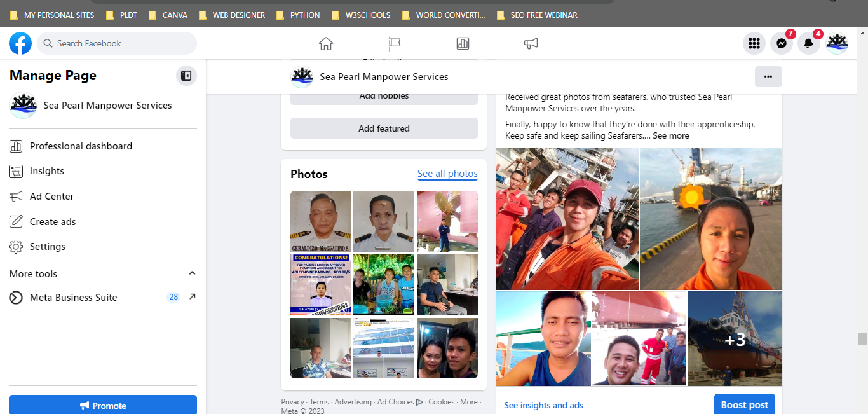Screen dimensions: 868x414
Task: Open the Privacy footer link
Action: (x=293, y=402)
